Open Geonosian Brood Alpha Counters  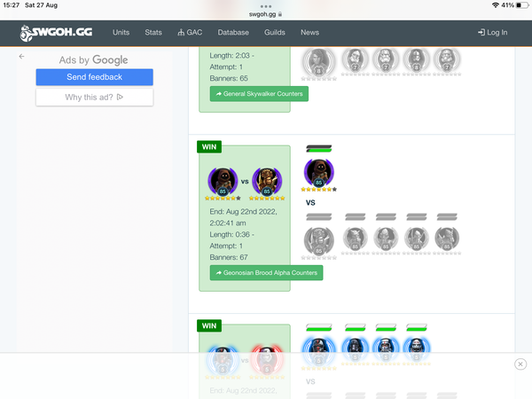(x=266, y=273)
